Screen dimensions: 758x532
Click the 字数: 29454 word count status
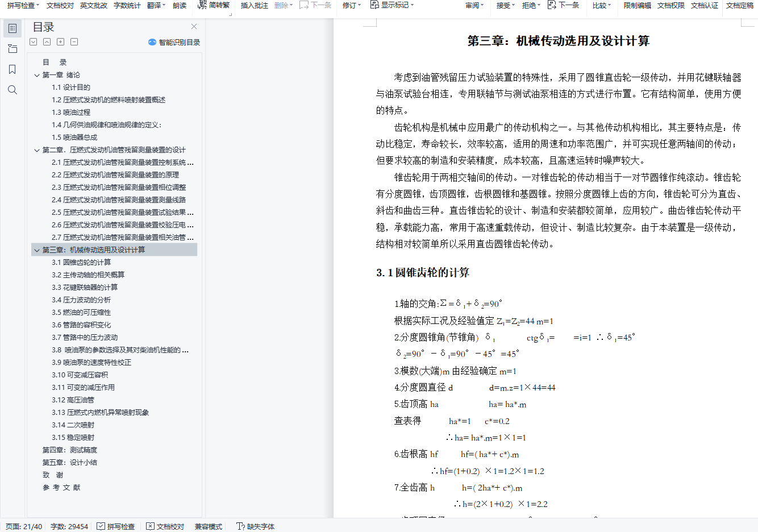click(x=69, y=526)
